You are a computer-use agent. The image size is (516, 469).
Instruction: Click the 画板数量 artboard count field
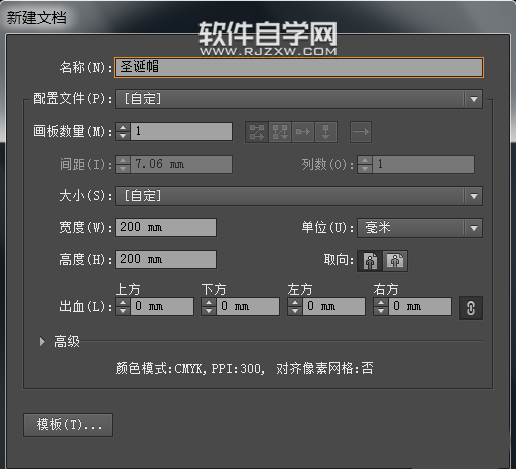coord(182,131)
